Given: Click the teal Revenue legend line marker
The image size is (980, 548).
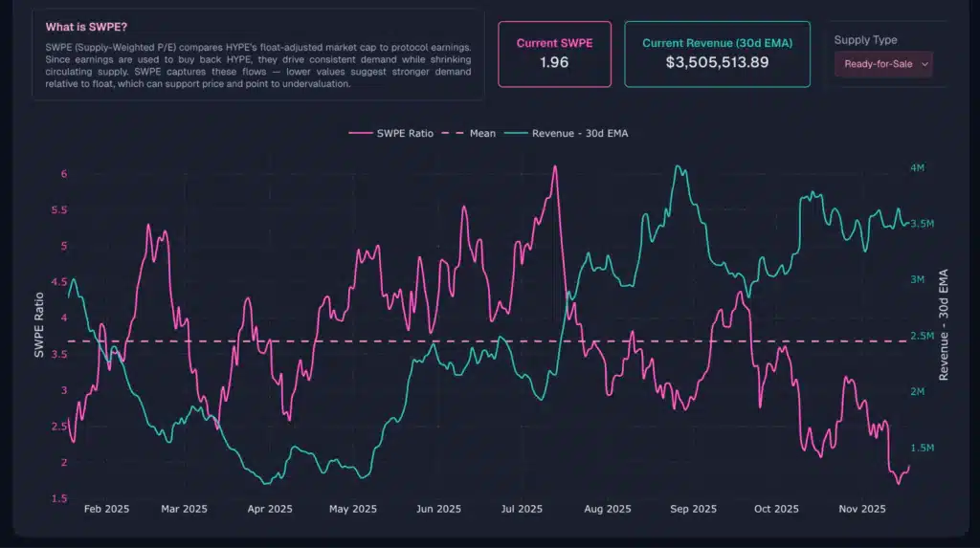Looking at the screenshot, I should 517,133.
